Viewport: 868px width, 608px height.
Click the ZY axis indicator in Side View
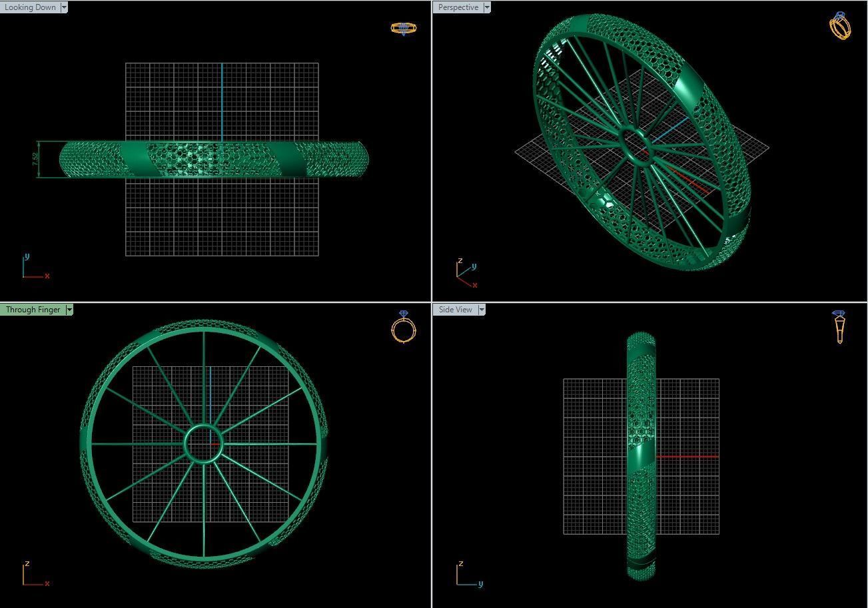(470, 575)
